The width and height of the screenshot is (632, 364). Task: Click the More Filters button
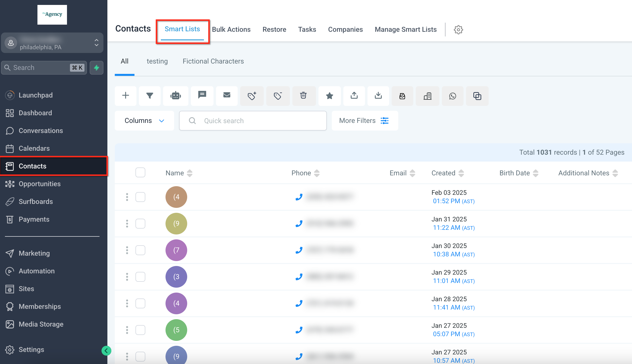click(364, 121)
